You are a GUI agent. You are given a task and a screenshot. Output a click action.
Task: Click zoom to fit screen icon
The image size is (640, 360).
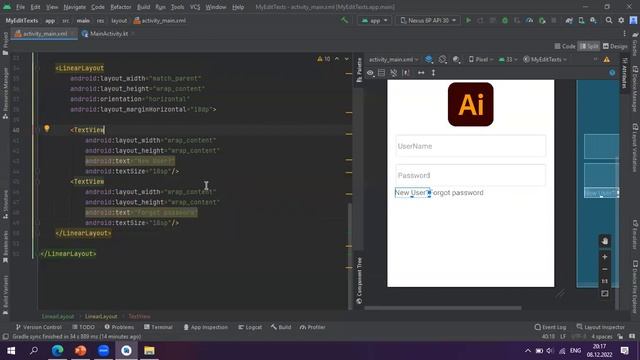(604, 293)
